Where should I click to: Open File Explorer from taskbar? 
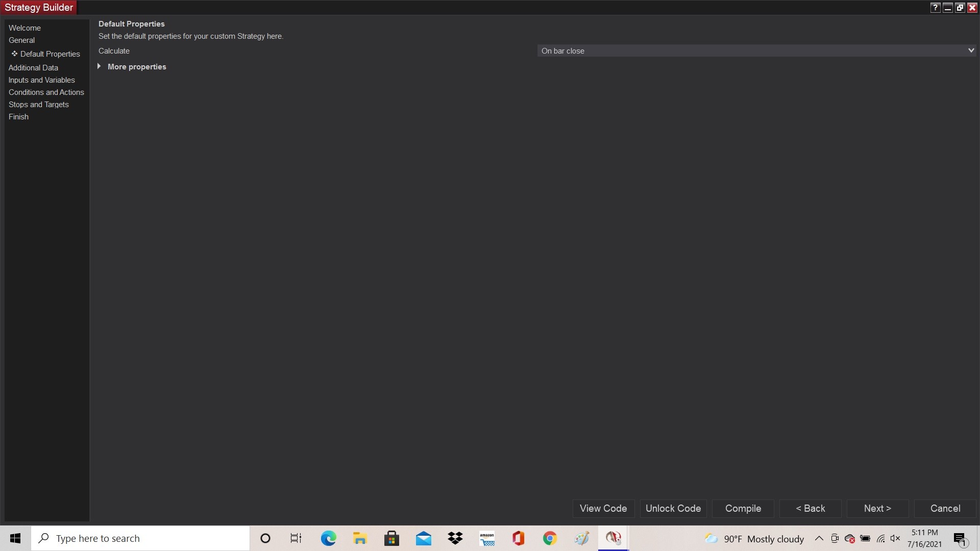tap(360, 538)
